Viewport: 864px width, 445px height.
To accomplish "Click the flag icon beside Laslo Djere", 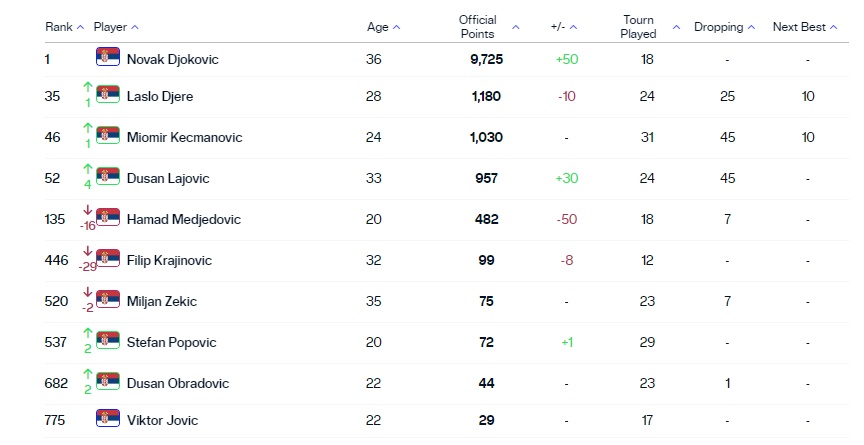I will click(108, 96).
